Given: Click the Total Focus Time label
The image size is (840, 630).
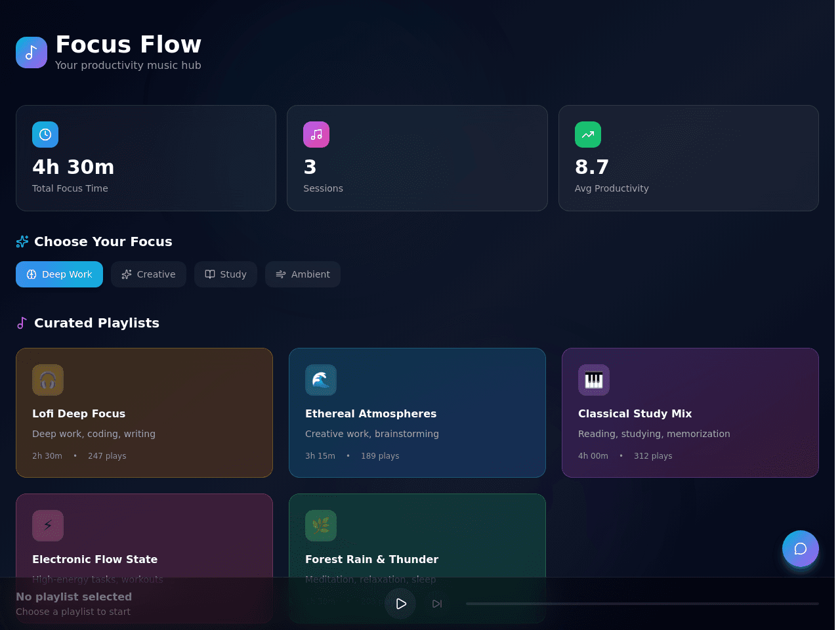Looking at the screenshot, I should pyautogui.click(x=70, y=188).
